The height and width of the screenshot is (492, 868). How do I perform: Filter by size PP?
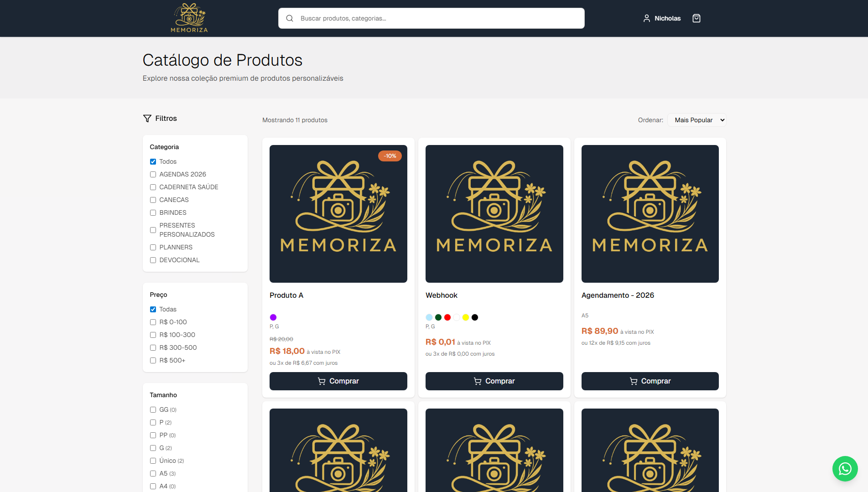coord(153,435)
